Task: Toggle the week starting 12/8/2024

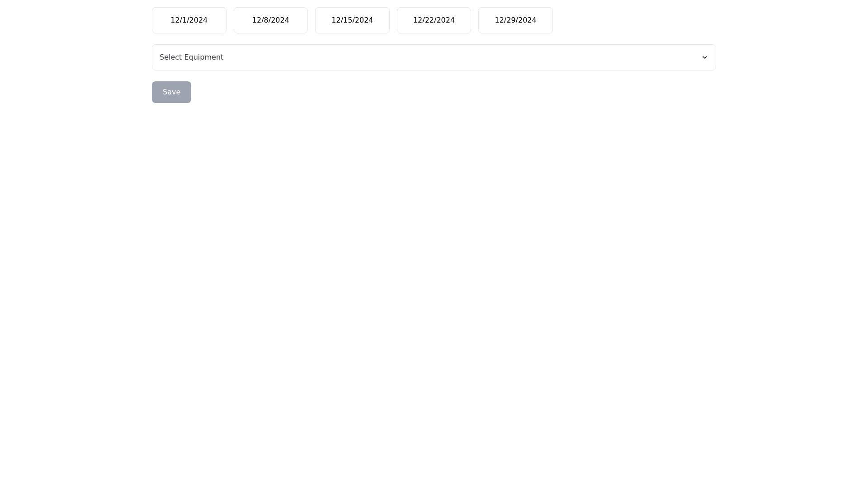Action: point(270,20)
